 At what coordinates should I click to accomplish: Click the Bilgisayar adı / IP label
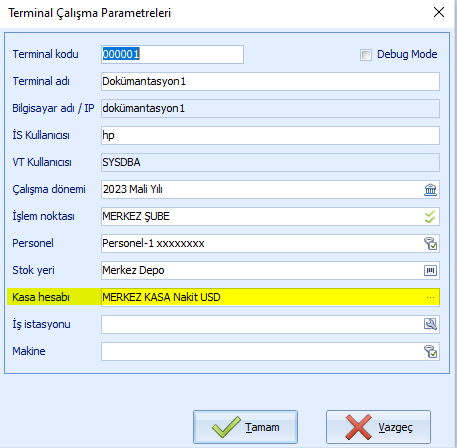point(53,108)
